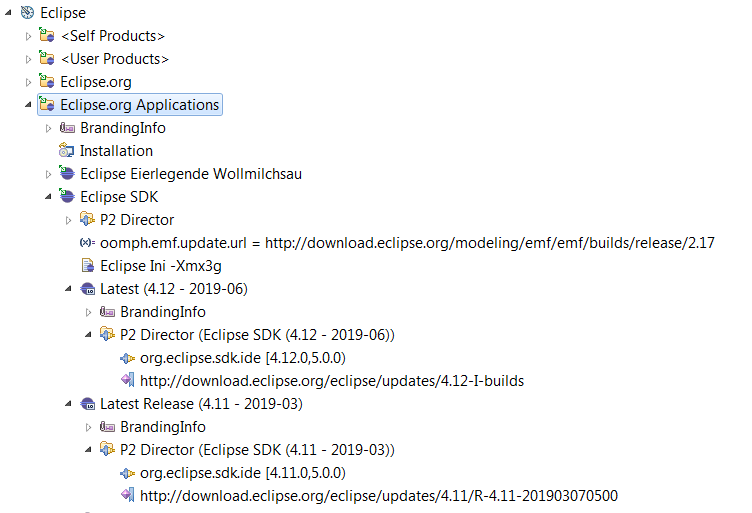Select the Eclipse Ini -Xmx3g row
752x513 pixels.
click(x=161, y=266)
